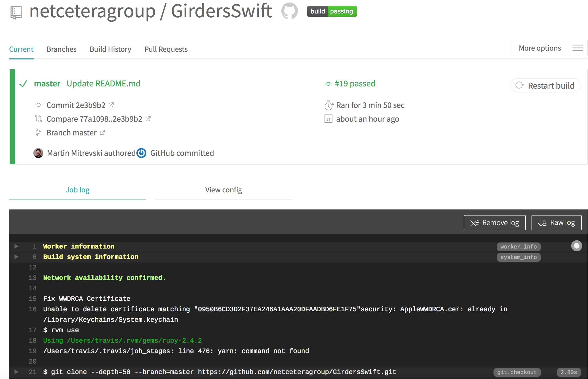588x379 pixels.
Task: Open commit 2e3b9b2 external link icon
Action: coord(111,105)
